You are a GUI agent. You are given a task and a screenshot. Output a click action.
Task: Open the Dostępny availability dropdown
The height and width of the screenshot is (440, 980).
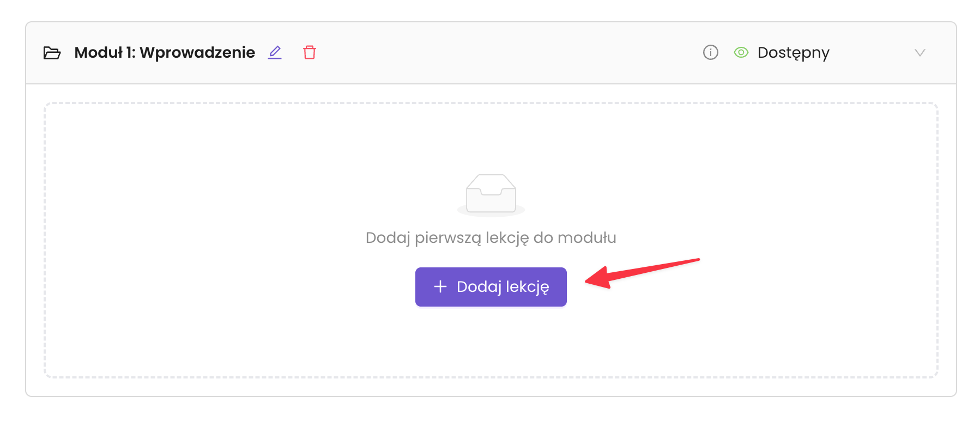[793, 53]
